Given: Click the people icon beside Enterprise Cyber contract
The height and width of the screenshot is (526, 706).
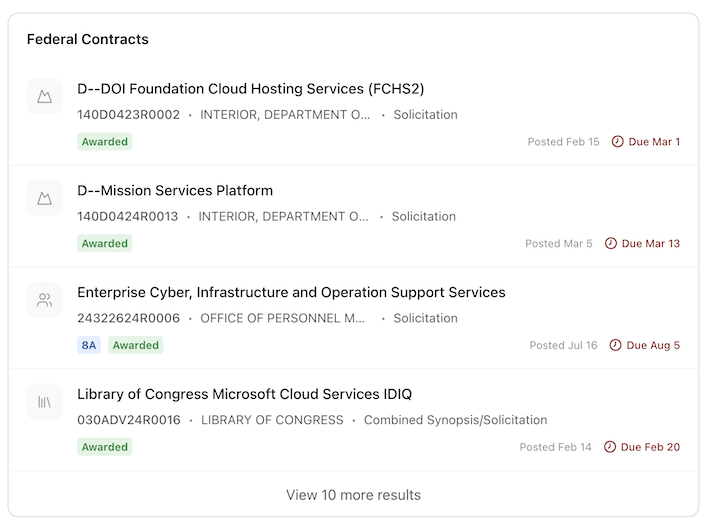Looking at the screenshot, I should (x=44, y=301).
